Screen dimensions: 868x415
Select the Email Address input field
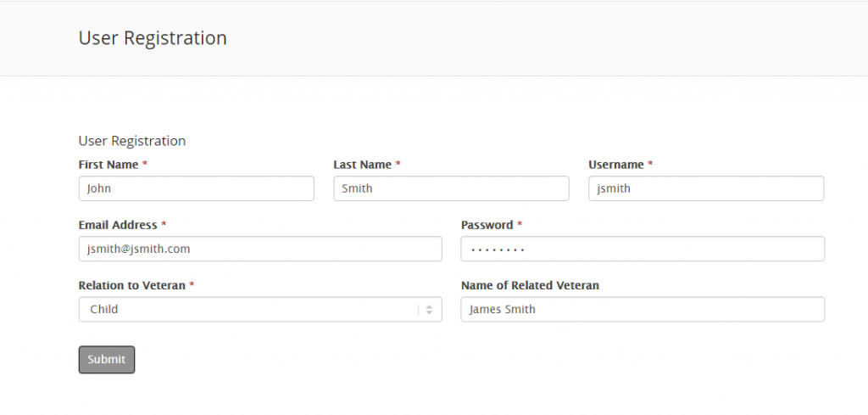tap(260, 249)
